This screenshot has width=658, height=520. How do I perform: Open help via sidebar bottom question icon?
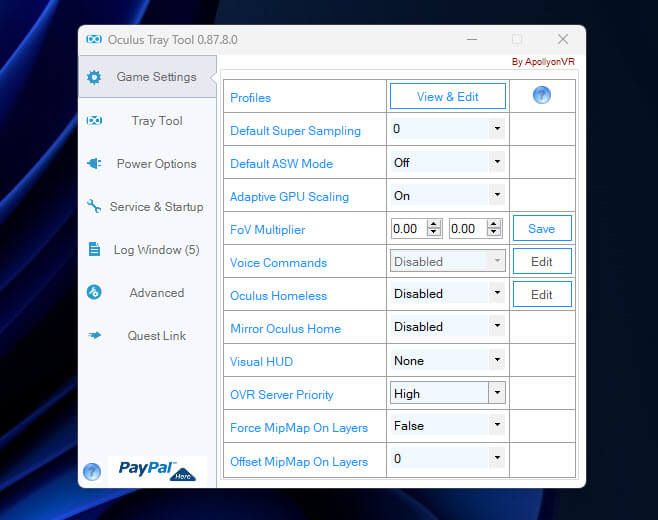pos(92,472)
